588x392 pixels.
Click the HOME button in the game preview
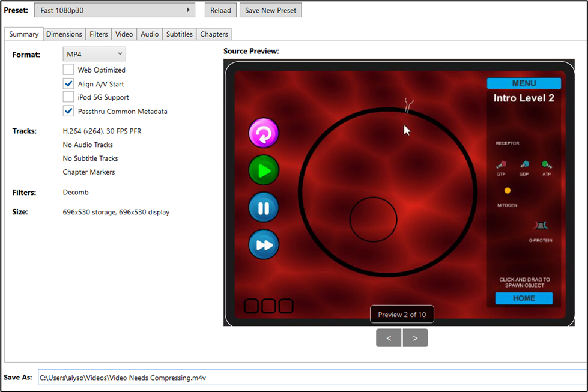(524, 298)
